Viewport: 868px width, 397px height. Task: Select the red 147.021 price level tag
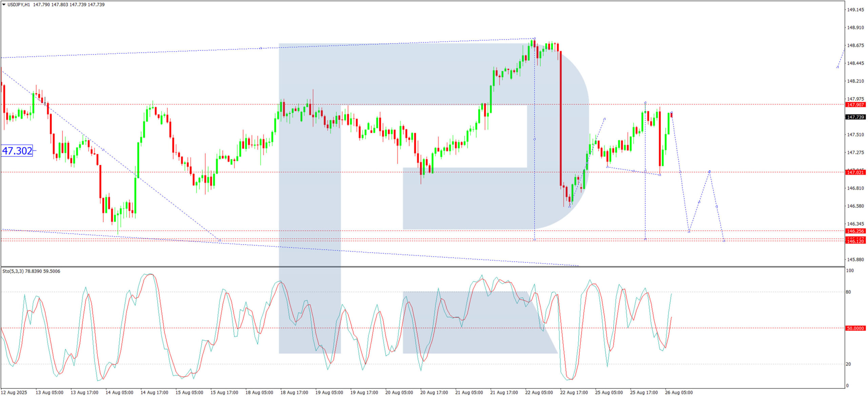coord(855,173)
